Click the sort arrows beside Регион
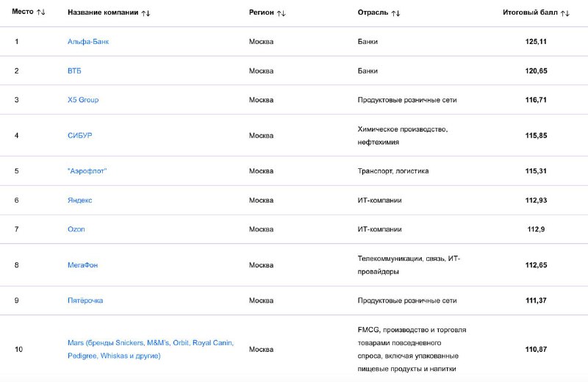This screenshot has height=382, width=588. (x=282, y=13)
